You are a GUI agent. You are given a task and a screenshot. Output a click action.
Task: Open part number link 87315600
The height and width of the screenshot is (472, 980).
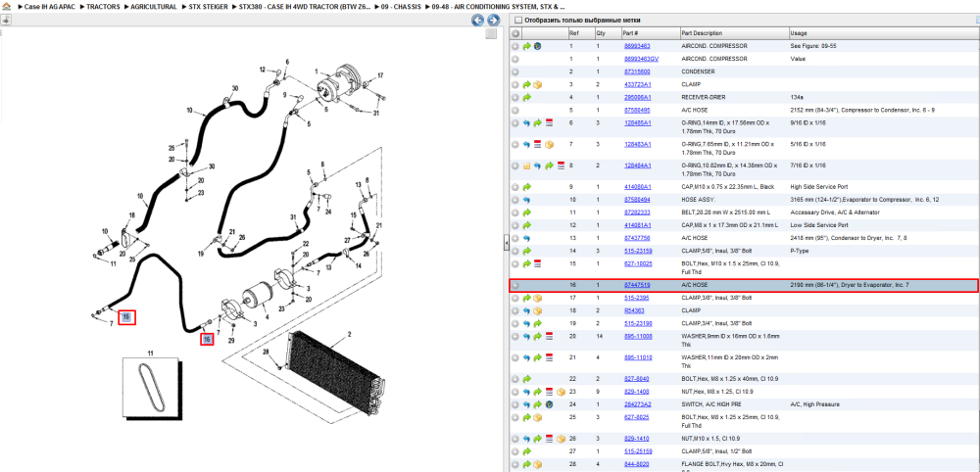pos(637,71)
